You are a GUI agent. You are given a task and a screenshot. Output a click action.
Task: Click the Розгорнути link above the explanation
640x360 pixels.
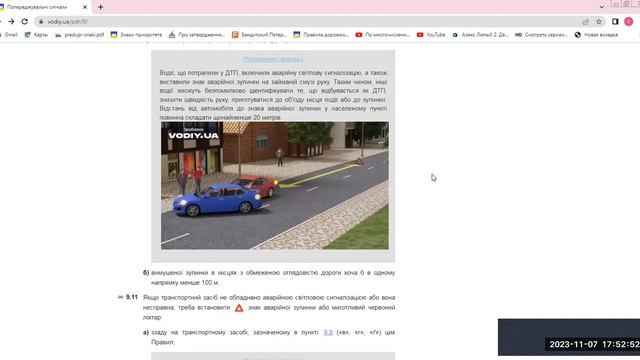(273, 59)
